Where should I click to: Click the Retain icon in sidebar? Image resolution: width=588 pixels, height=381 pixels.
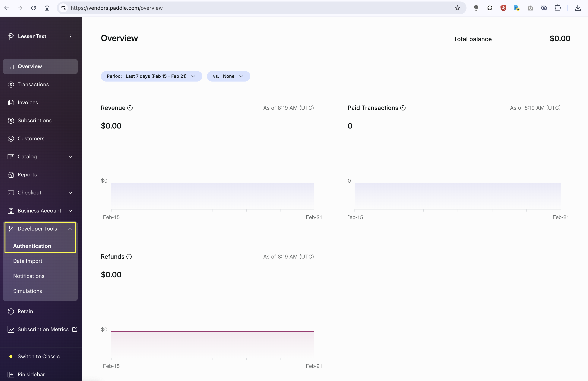point(11,311)
